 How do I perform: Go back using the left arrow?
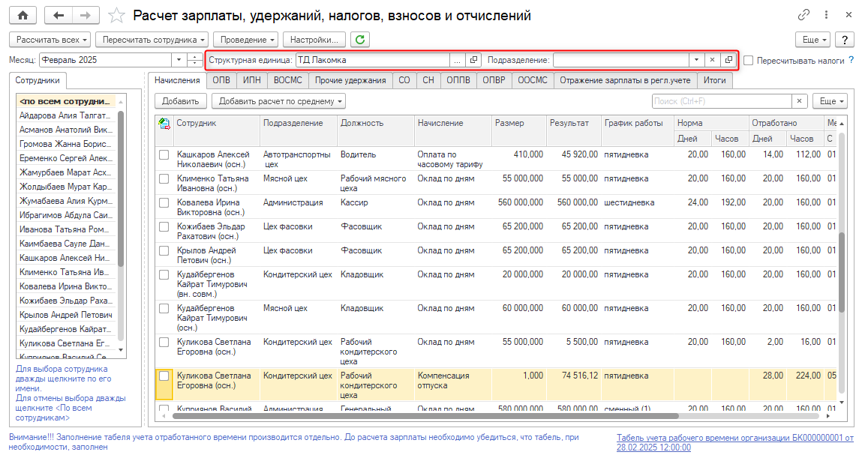59,16
